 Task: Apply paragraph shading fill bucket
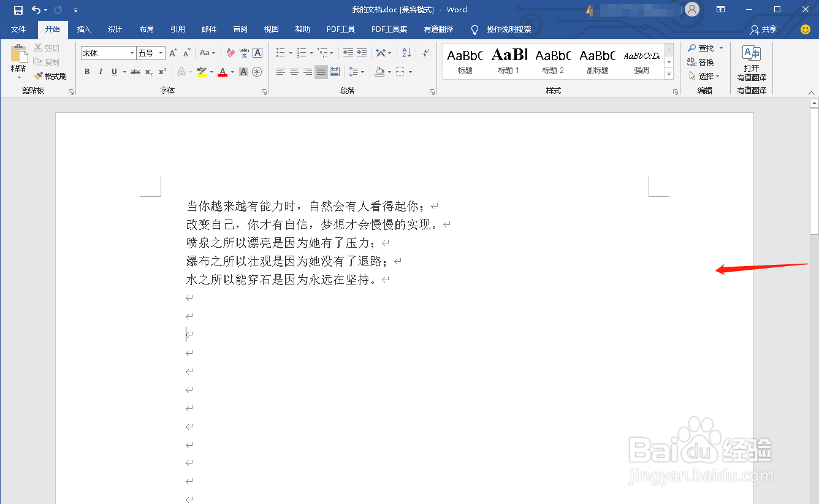[x=379, y=72]
